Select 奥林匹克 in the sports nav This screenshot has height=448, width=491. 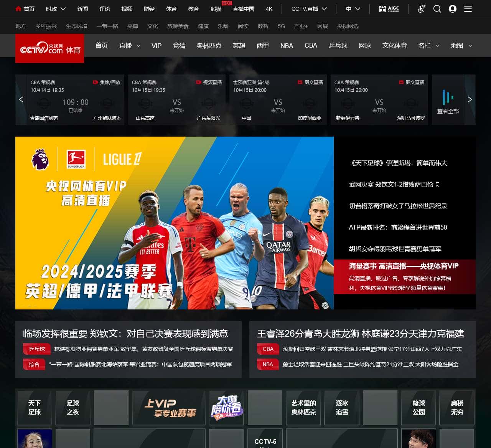pyautogui.click(x=209, y=45)
